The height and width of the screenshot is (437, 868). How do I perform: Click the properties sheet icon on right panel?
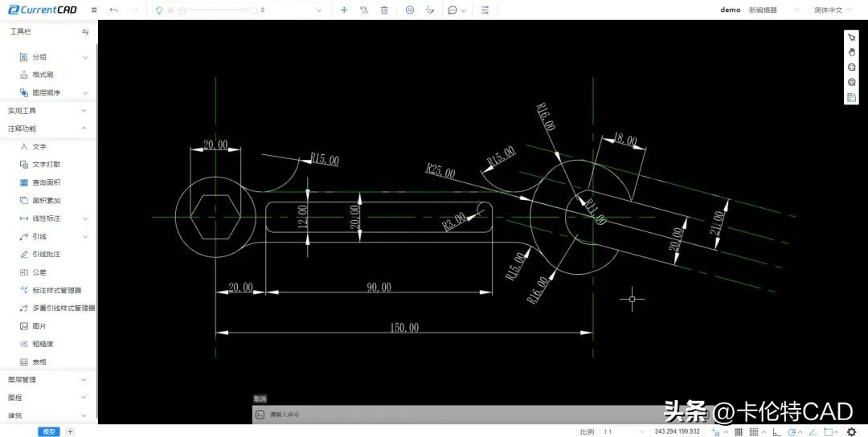tap(851, 98)
